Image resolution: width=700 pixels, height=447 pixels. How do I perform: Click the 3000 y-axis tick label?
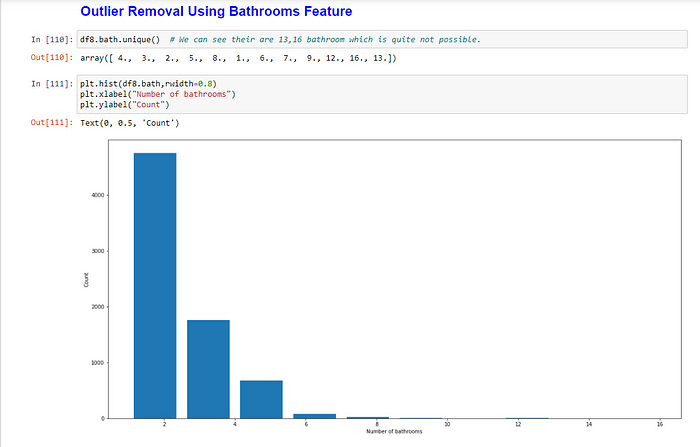pyautogui.click(x=98, y=251)
